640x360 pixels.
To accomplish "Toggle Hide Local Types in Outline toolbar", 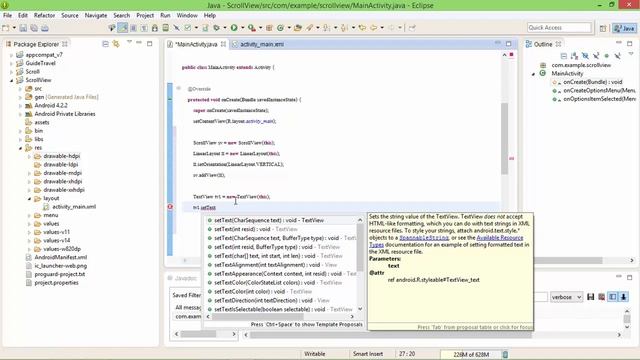I will coord(618,56).
